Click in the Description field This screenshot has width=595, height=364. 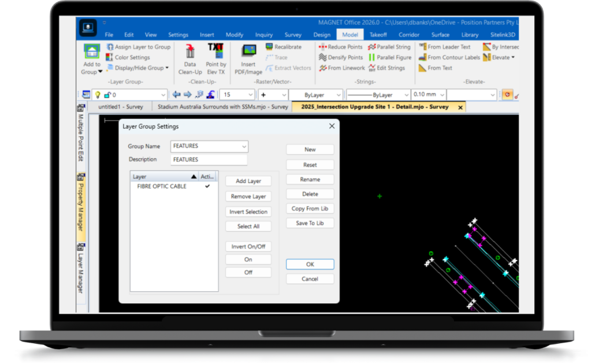(209, 159)
